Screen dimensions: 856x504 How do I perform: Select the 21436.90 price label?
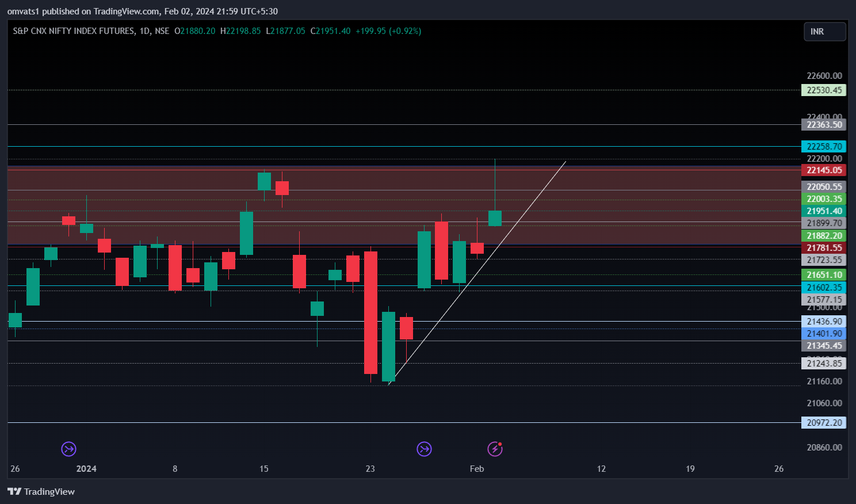[824, 322]
